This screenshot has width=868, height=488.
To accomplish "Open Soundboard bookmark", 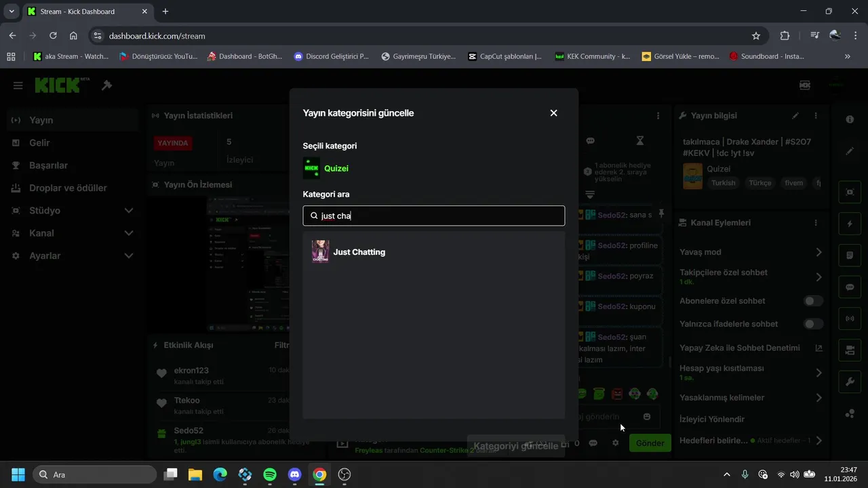I will tap(767, 56).
